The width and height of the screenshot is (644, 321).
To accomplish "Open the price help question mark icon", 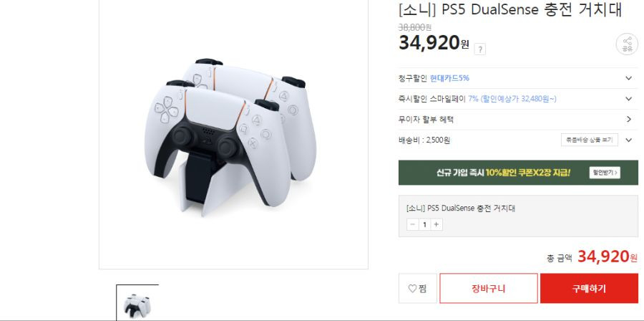I will pos(479,49).
